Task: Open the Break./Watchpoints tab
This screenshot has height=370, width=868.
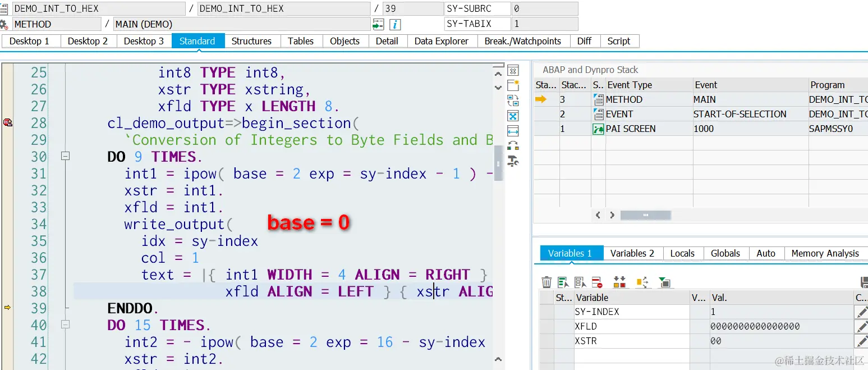Action: click(x=523, y=41)
